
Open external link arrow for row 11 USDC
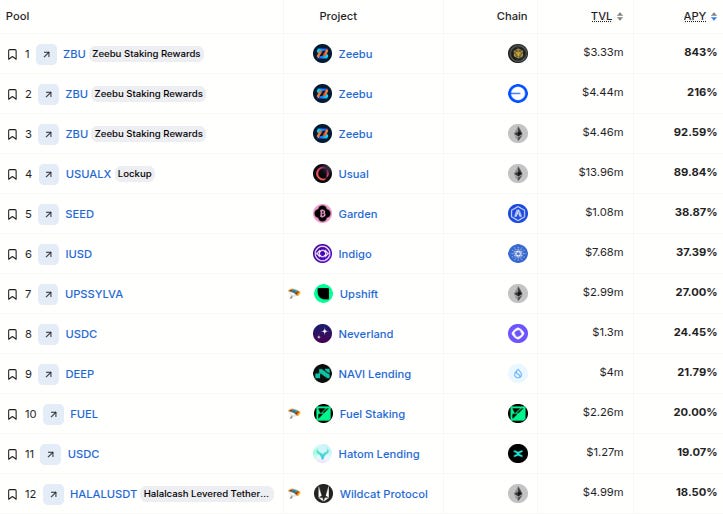tap(51, 455)
